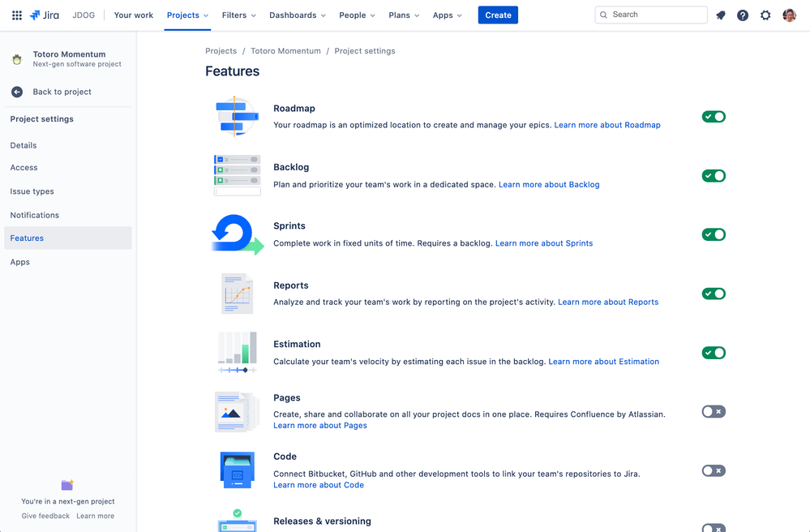
Task: Open Learn more about Code link
Action: (x=319, y=485)
